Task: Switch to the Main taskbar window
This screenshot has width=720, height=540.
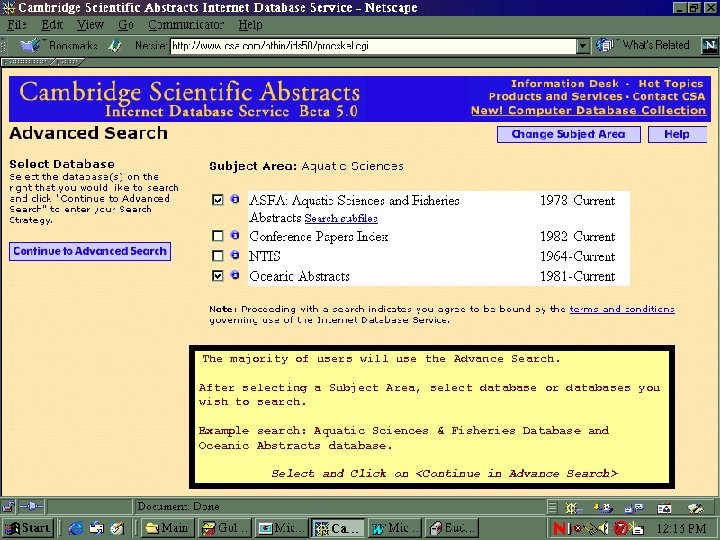Action: coord(168,529)
